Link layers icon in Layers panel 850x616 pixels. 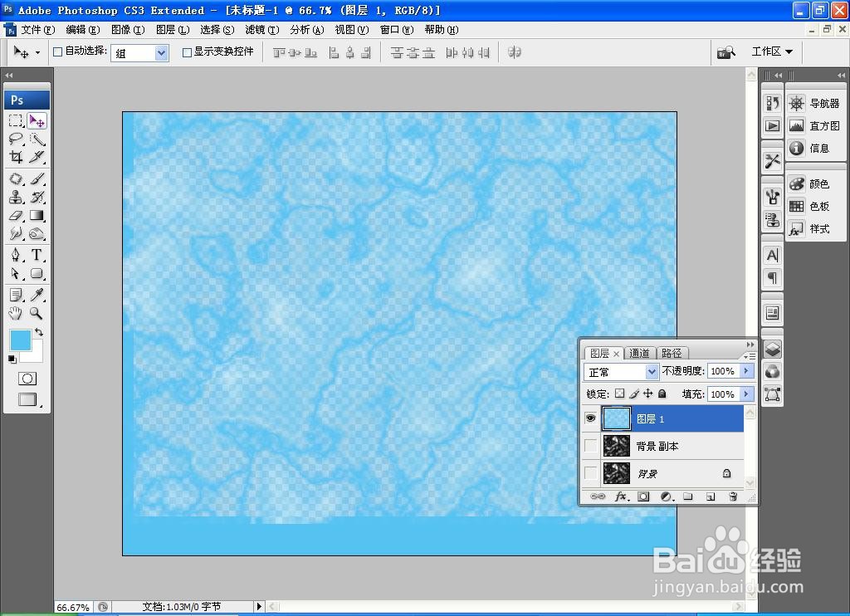(x=598, y=496)
